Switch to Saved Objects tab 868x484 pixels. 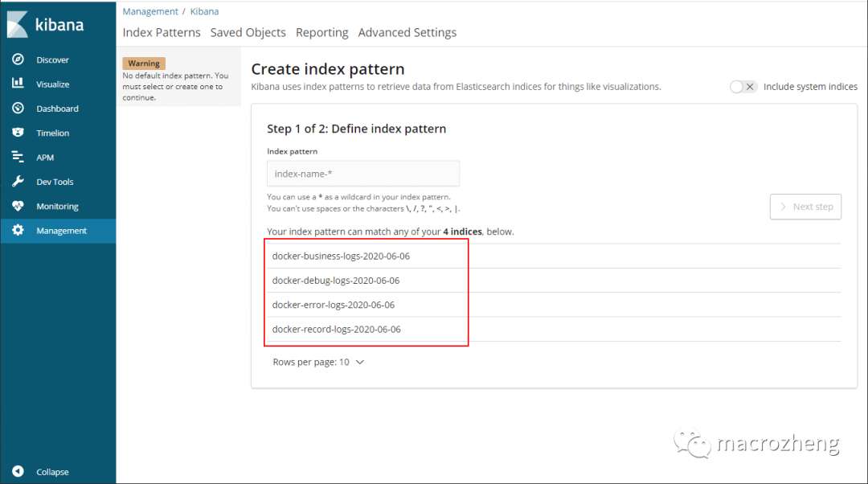pos(248,33)
